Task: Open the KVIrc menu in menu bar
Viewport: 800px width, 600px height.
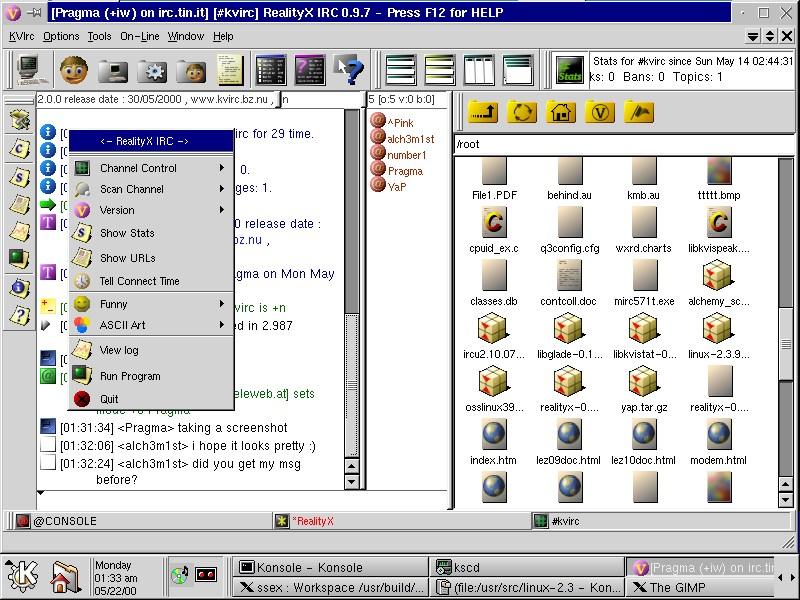Action: tap(21, 36)
